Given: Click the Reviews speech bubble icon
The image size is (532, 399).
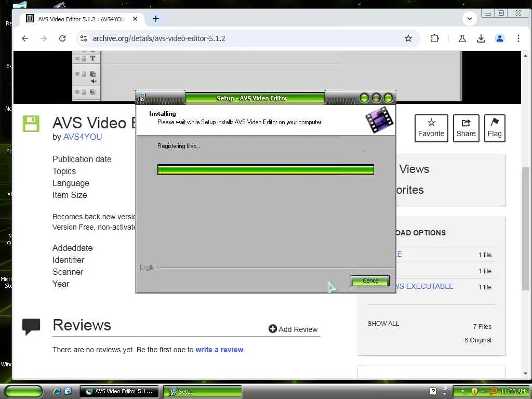Looking at the screenshot, I should (31, 326).
